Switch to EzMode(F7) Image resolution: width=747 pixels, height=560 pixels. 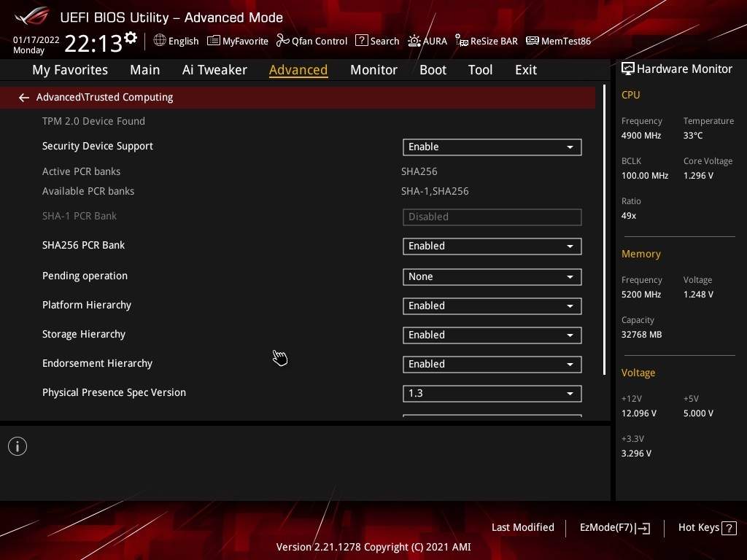click(614, 527)
